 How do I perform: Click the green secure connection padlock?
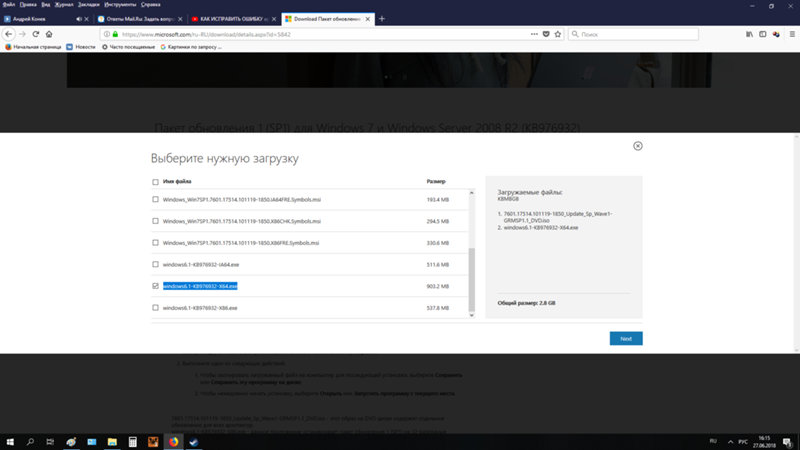[115, 34]
